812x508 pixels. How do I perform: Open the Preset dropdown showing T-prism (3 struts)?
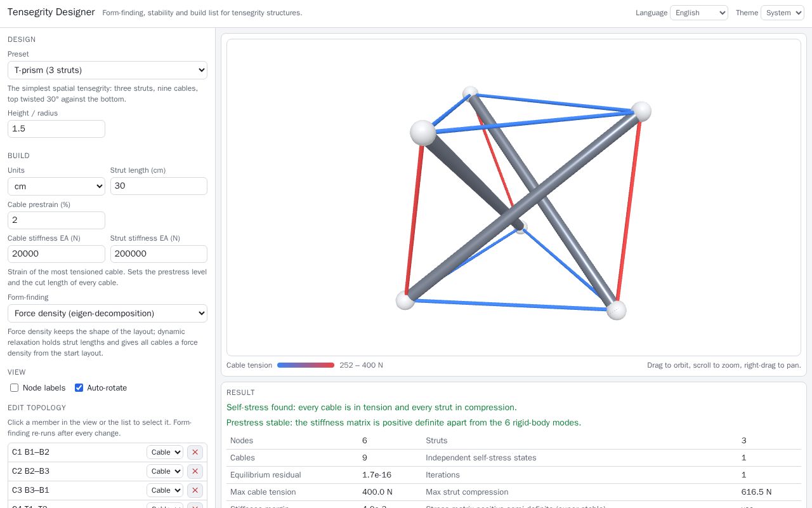click(x=107, y=70)
